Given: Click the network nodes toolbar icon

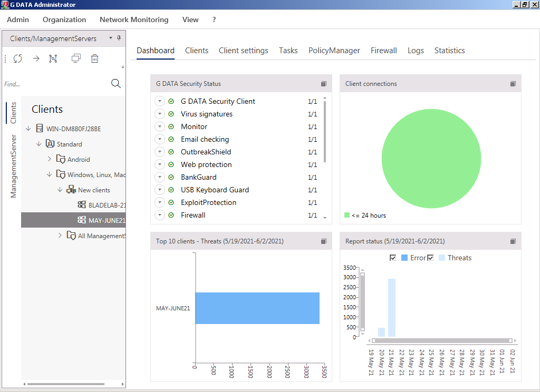Looking at the screenshot, I should pyautogui.click(x=53, y=58).
